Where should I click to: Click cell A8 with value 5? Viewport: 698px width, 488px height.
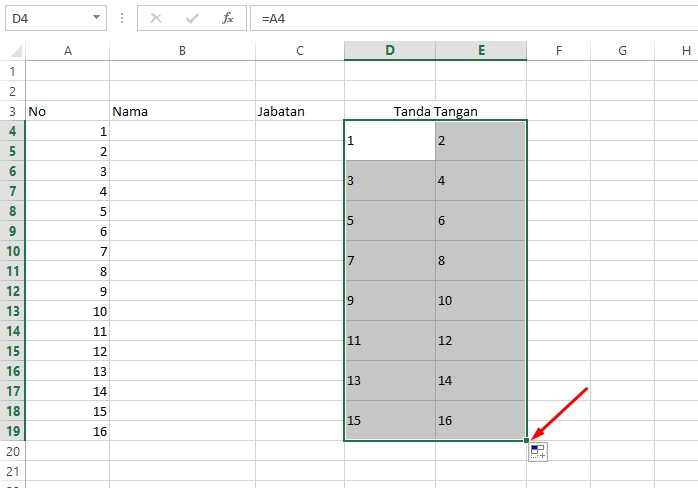68,211
